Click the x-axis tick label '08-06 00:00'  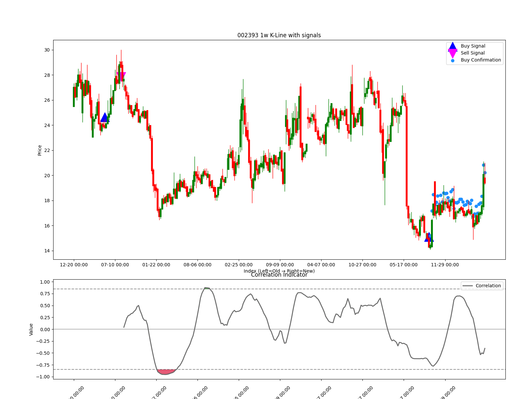pos(198,265)
